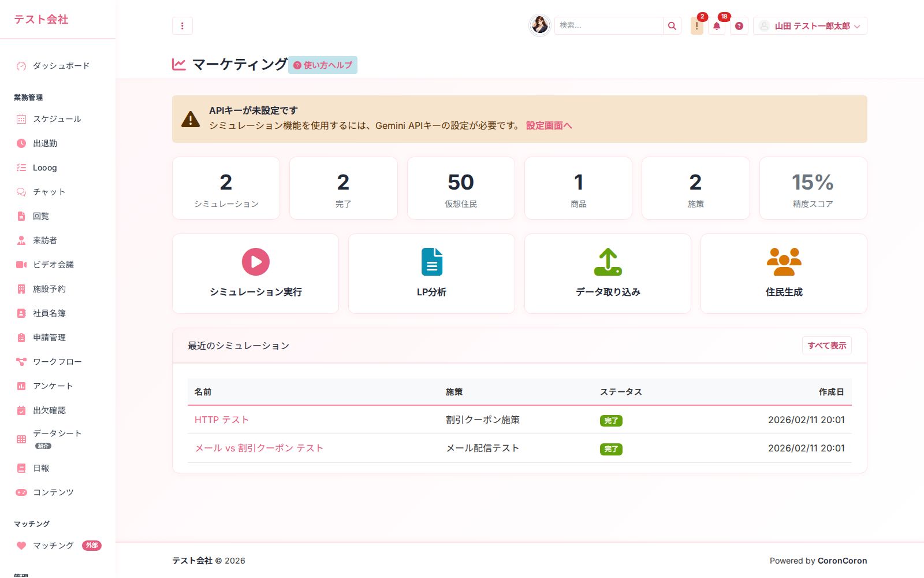Click the 商品 stat card
924x578 pixels.
click(579, 188)
